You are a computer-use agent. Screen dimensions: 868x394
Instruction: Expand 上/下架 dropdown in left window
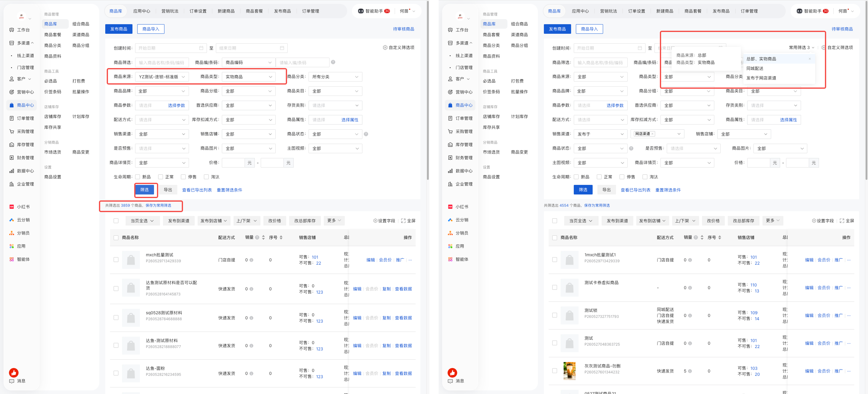(x=246, y=221)
